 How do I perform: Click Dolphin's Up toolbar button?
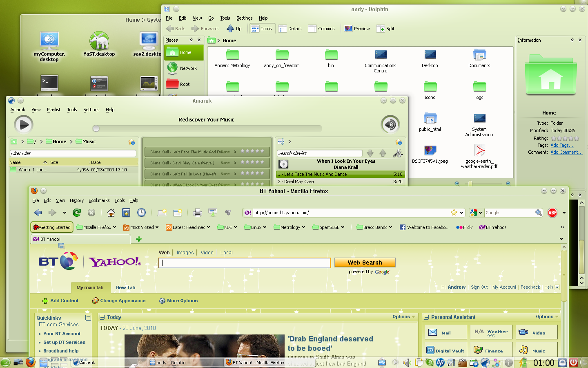[x=234, y=29]
